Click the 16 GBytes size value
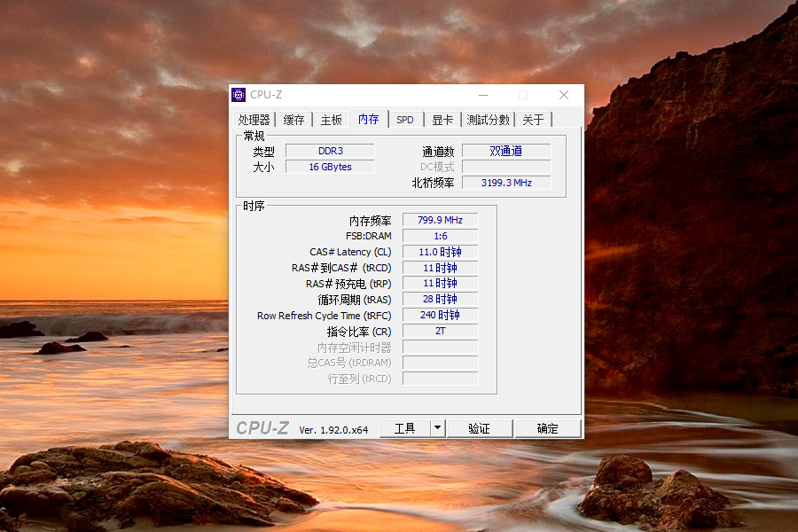This screenshot has width=798, height=532. pyautogui.click(x=331, y=167)
